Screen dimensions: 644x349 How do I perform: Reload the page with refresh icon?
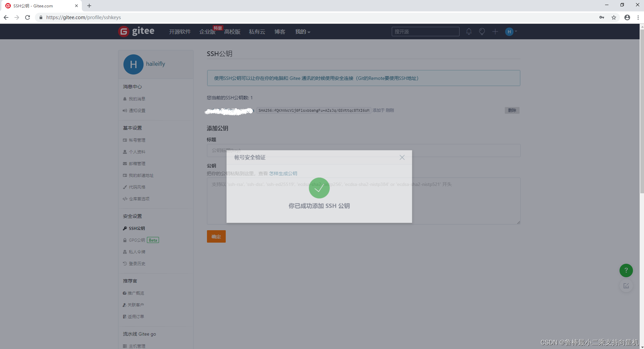[28, 17]
